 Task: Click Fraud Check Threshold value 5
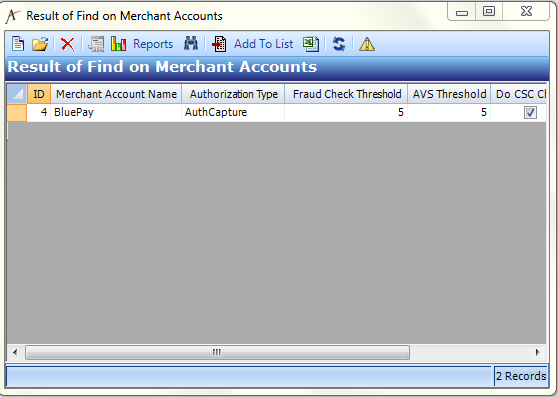346,113
